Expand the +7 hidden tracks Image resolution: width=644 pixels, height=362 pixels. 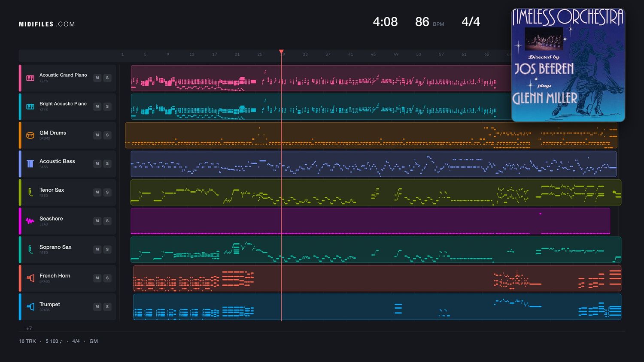pos(29,329)
